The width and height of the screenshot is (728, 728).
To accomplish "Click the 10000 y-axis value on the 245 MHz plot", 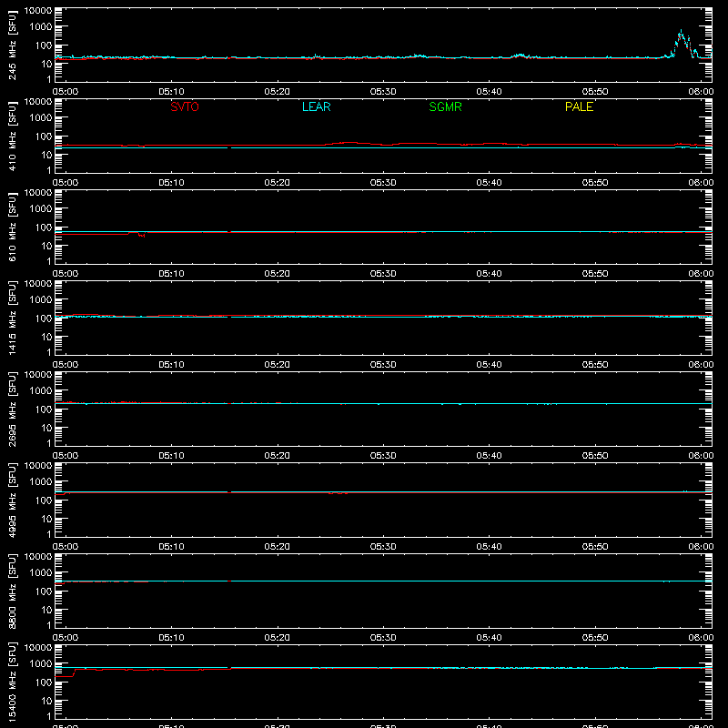I will click(x=38, y=11).
